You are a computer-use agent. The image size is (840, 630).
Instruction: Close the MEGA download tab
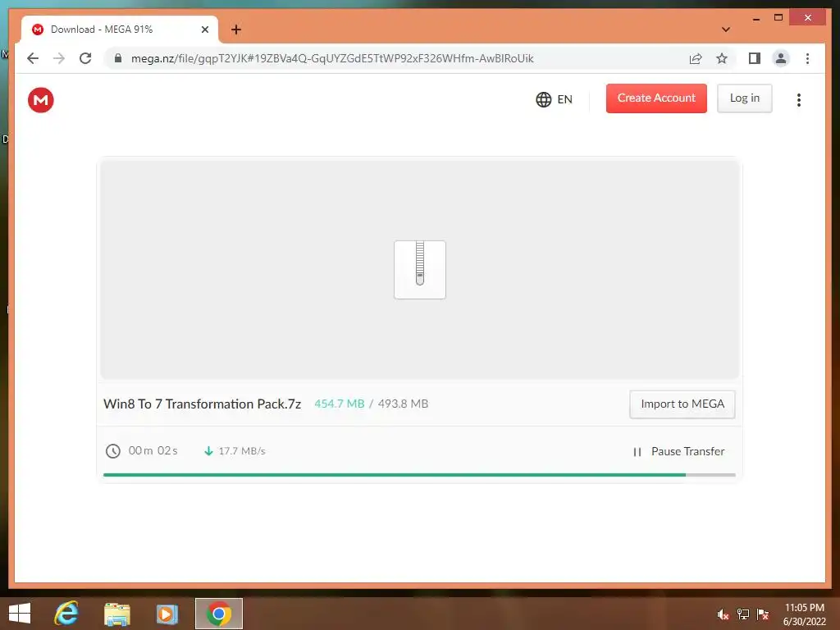pos(204,30)
